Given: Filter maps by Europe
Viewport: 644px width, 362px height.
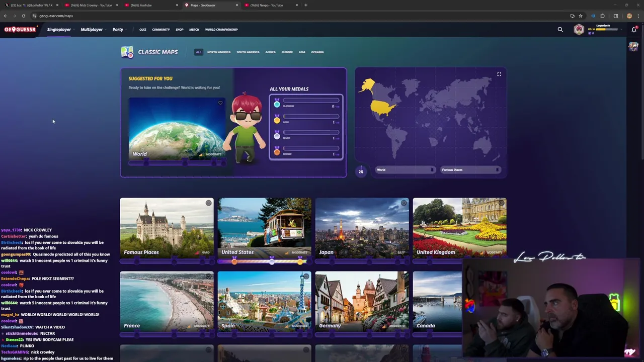Looking at the screenshot, I should pyautogui.click(x=287, y=52).
